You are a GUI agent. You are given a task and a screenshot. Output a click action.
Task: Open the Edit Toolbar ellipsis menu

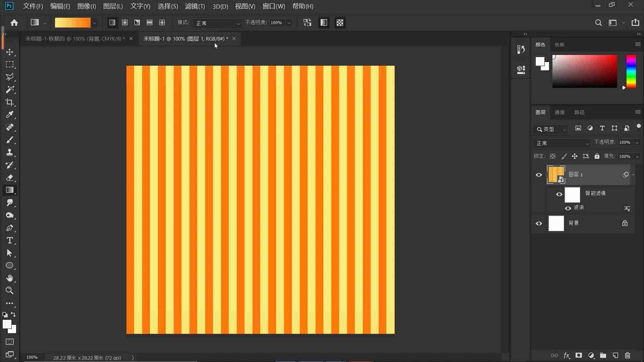[x=10, y=303]
